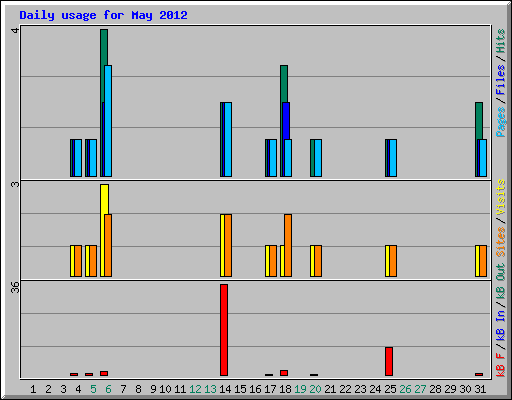Click the cyan Pages bar on day 20

(x=318, y=158)
